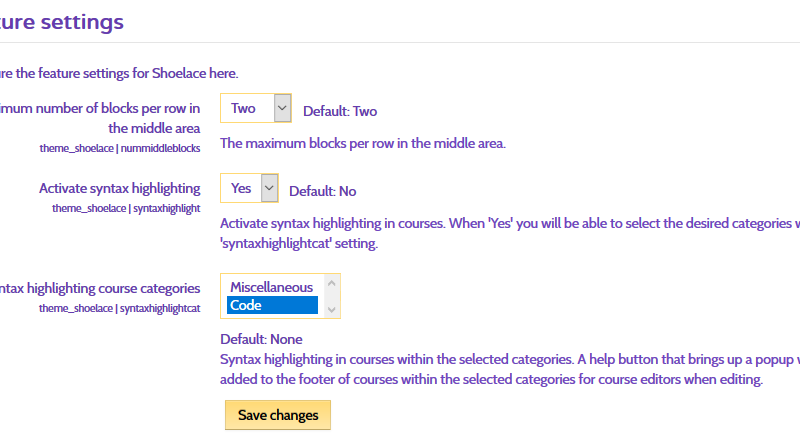Select Miscellaneous in the course categories list
The image size is (800, 438).
272,287
